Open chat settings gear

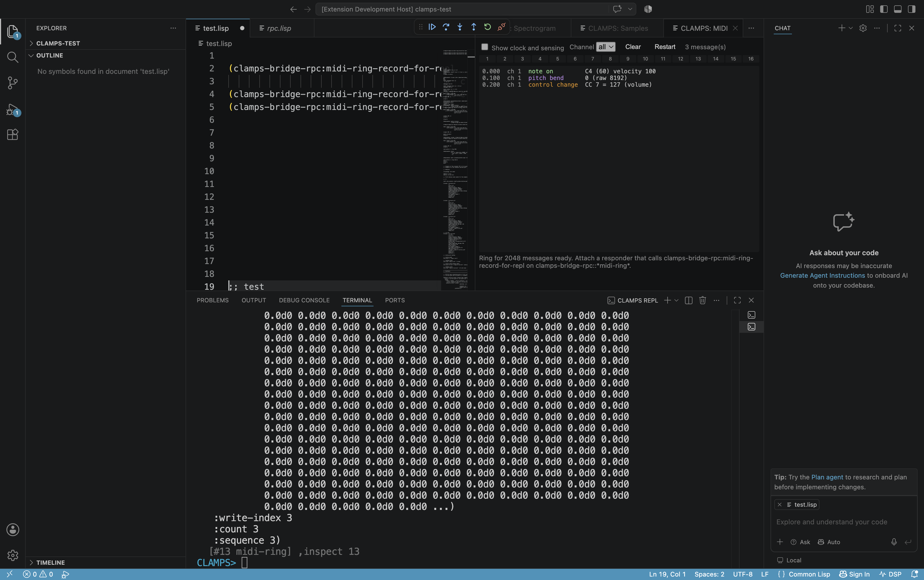pos(863,28)
